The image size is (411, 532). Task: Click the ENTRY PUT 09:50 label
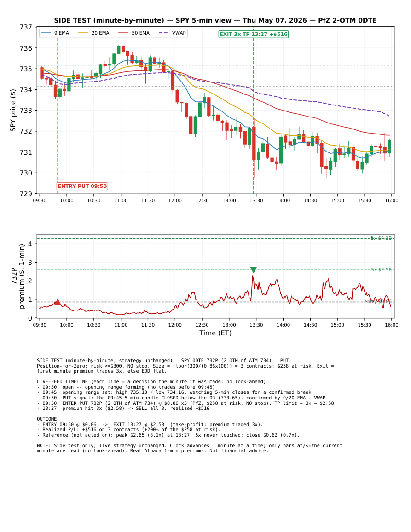(x=82, y=186)
